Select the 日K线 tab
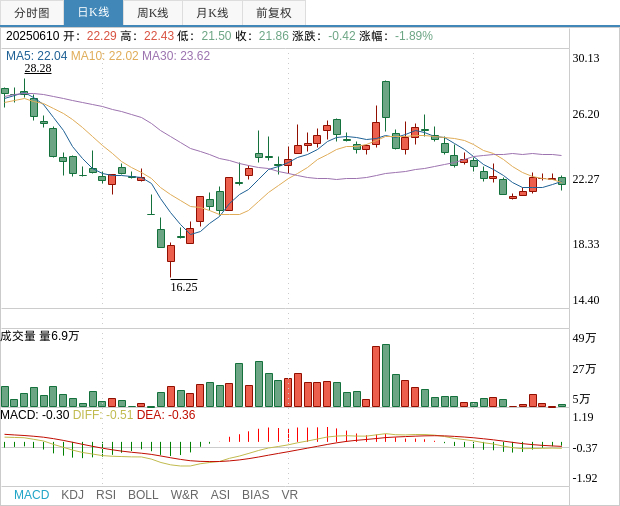The width and height of the screenshot is (620, 506). 93,13
